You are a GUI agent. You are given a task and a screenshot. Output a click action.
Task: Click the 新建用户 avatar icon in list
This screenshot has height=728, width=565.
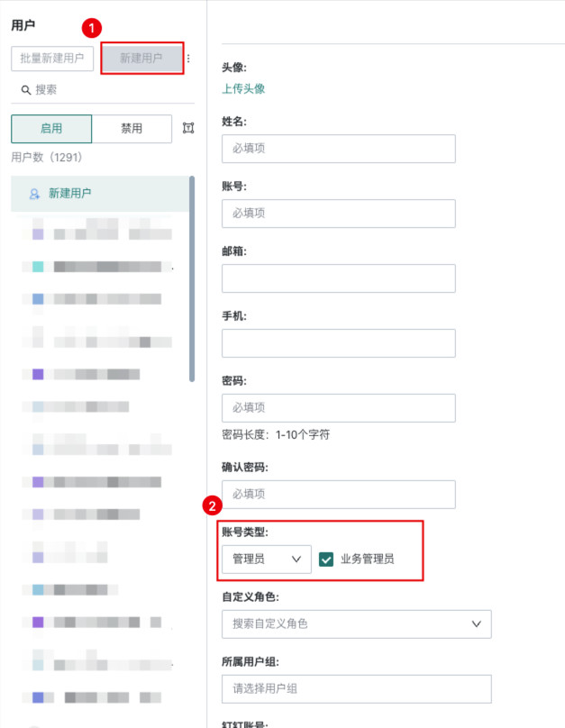point(35,194)
